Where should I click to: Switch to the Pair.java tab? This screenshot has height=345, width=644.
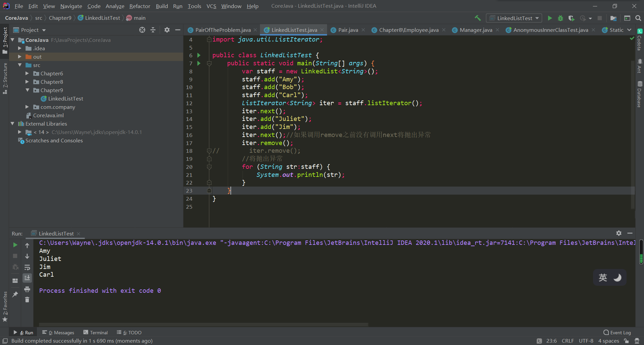pos(348,30)
